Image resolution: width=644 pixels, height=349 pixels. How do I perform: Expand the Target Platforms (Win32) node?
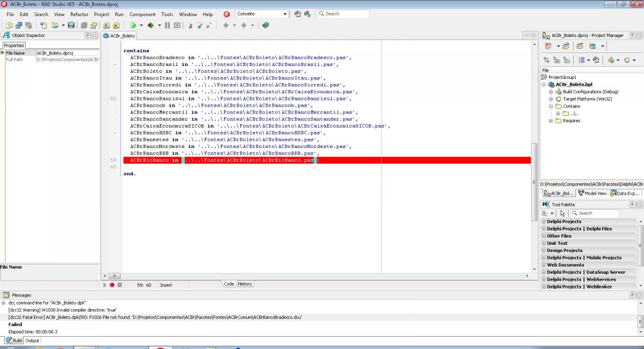[x=551, y=99]
